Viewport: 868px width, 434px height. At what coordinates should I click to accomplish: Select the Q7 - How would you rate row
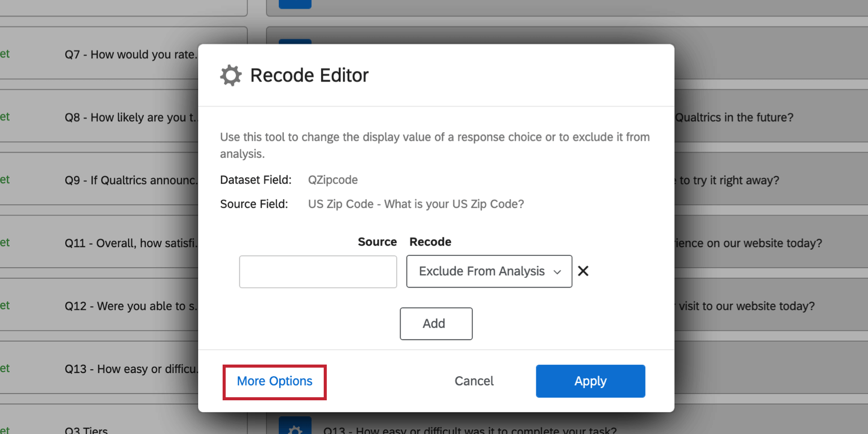click(130, 55)
